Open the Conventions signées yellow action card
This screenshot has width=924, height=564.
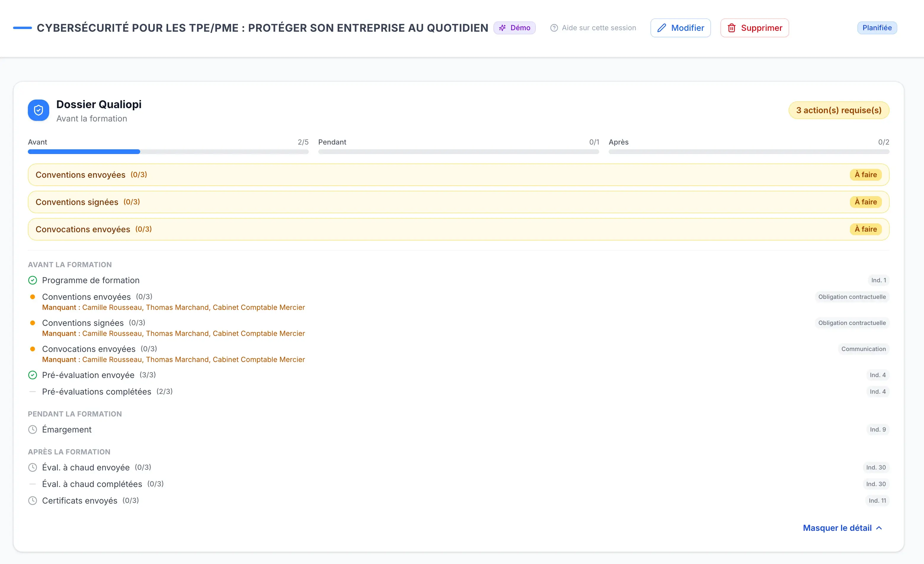(458, 202)
